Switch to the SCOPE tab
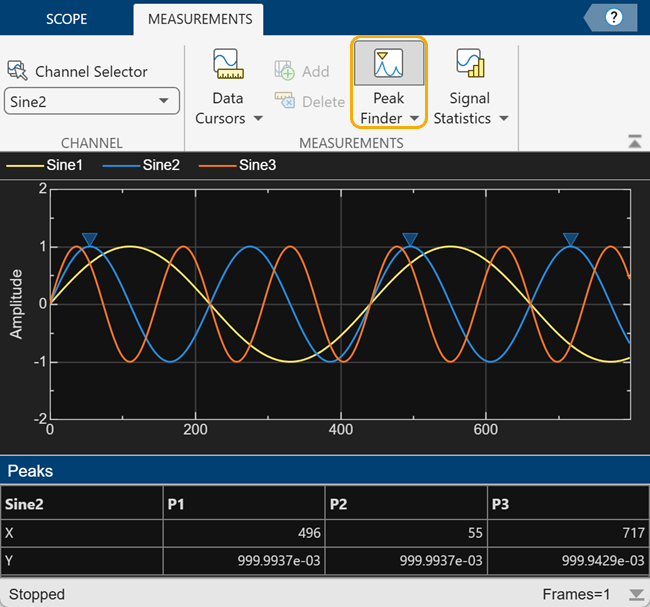This screenshot has height=607, width=650. click(66, 19)
